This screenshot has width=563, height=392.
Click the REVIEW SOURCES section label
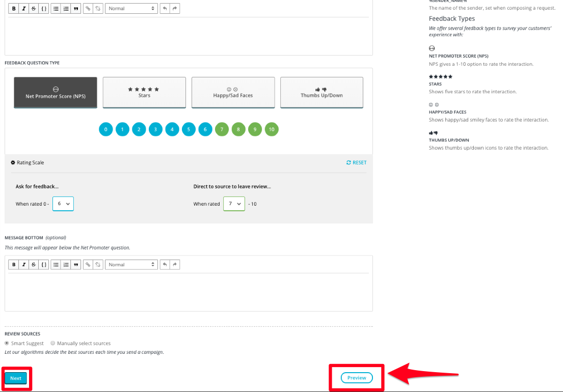pos(22,333)
